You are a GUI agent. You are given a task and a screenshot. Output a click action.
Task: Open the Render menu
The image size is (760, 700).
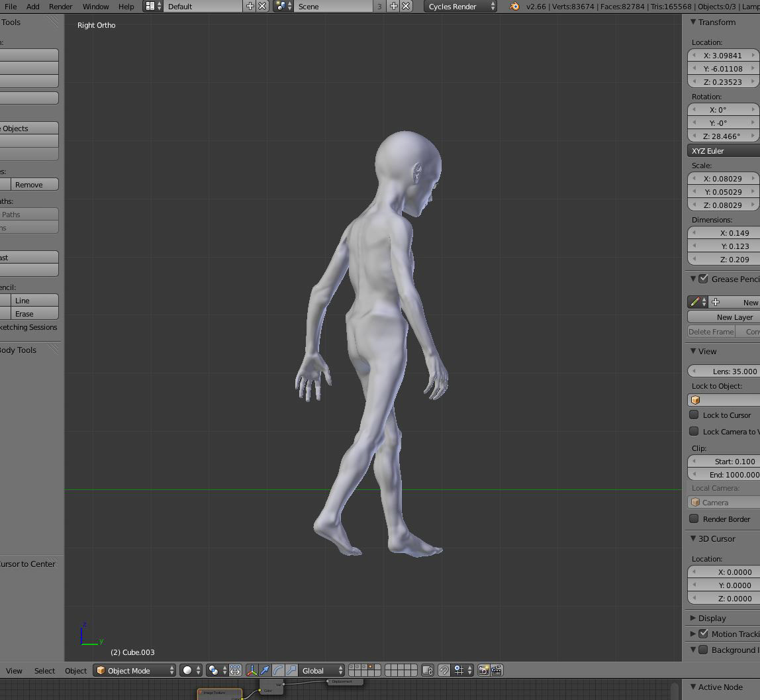(x=61, y=7)
